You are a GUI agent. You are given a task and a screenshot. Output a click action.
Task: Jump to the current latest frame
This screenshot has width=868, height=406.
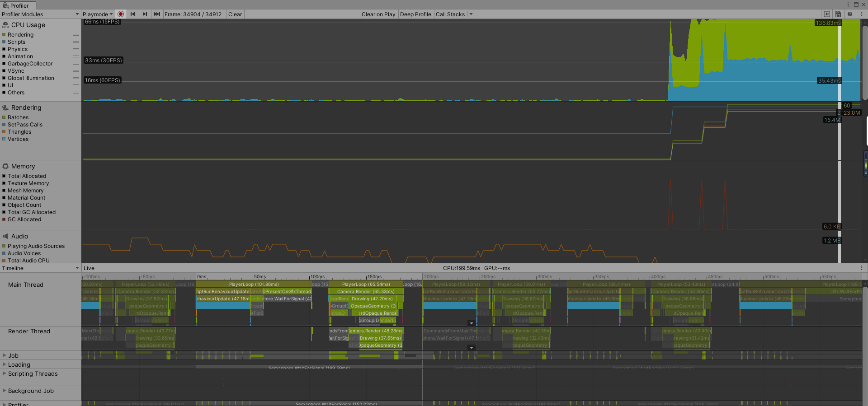[157, 14]
